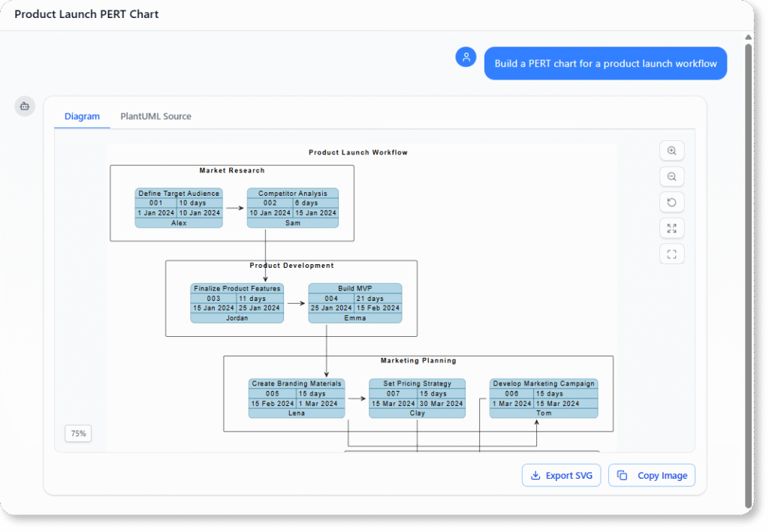Select the Build MVP task node
The image size is (769, 532).
click(x=355, y=302)
